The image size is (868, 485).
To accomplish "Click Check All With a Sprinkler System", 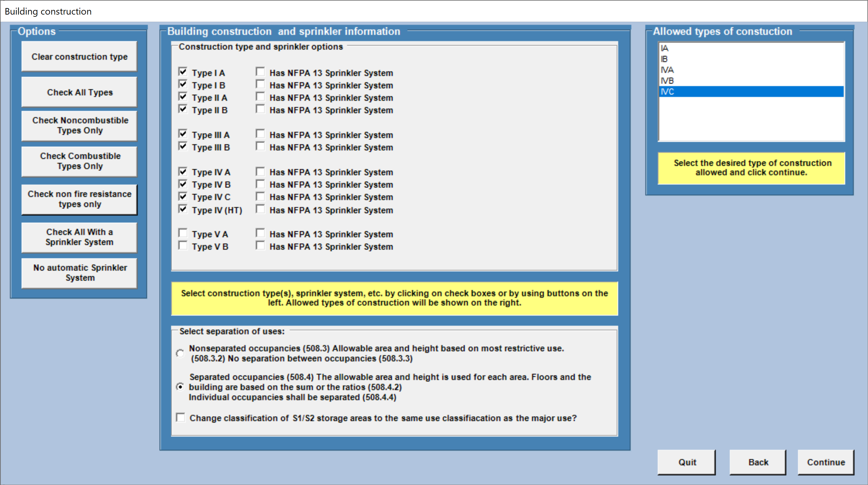I will coord(79,237).
